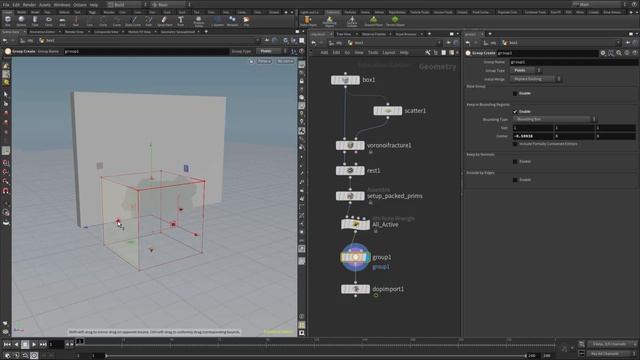Open the Build desktop dropdown
The image size is (640, 360).
(127, 4)
